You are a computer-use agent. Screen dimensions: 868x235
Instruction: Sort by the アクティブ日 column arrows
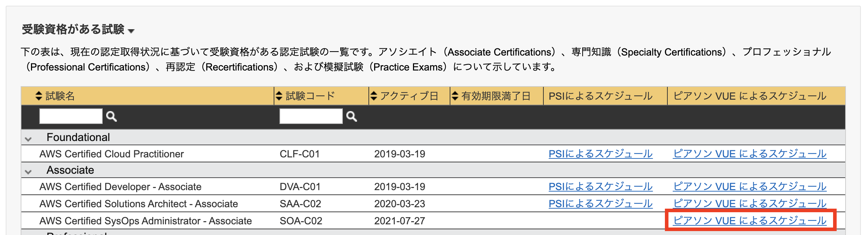373,96
